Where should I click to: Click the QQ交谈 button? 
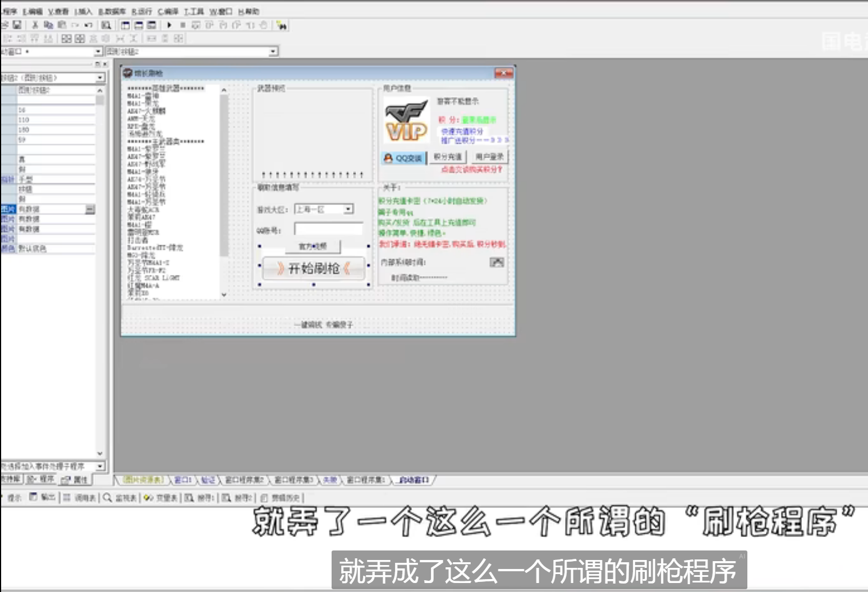tap(403, 158)
